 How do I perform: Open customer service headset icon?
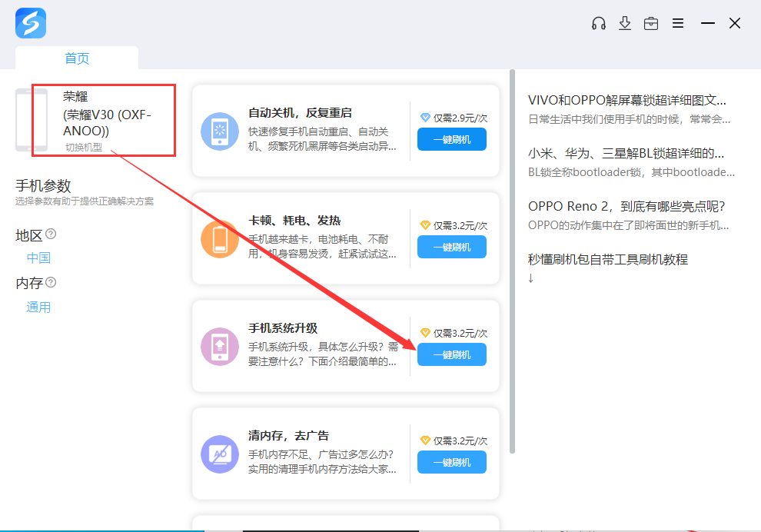pos(598,23)
